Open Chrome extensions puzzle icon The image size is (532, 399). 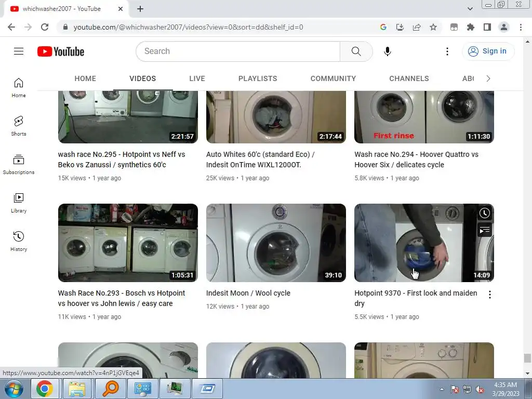tap(471, 27)
